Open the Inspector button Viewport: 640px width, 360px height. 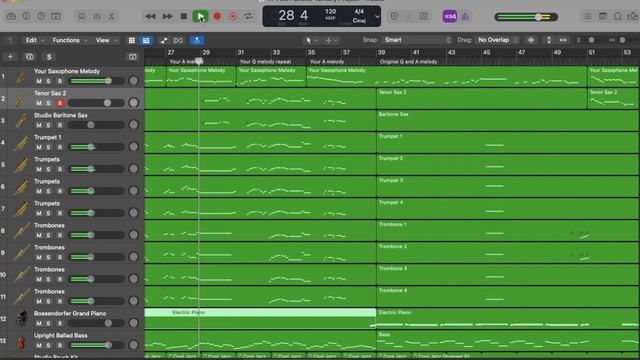coord(26,16)
